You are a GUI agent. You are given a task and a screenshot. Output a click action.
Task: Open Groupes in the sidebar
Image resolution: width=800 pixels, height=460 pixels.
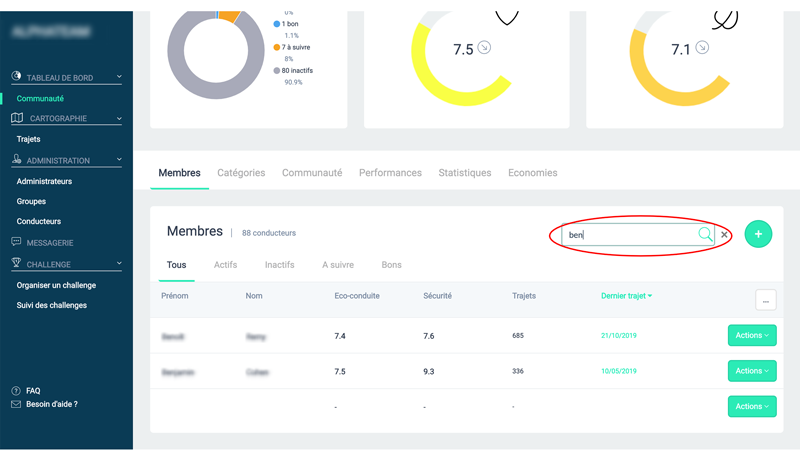[31, 201]
